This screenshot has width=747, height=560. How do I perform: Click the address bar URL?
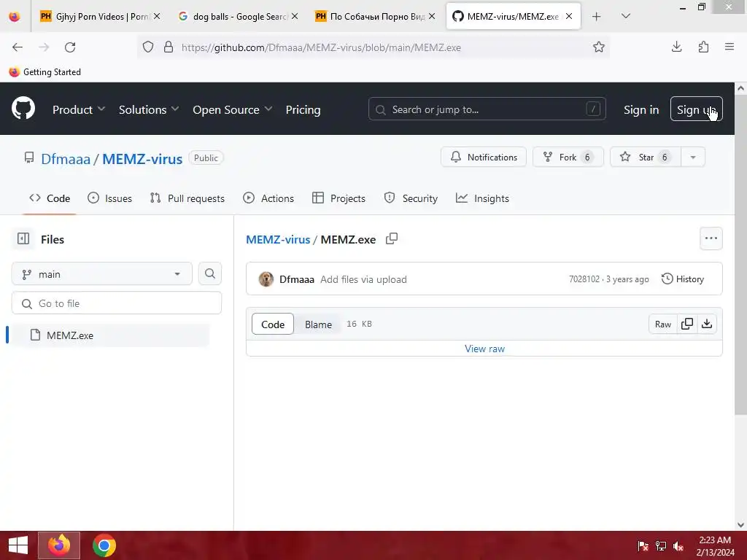321,47
